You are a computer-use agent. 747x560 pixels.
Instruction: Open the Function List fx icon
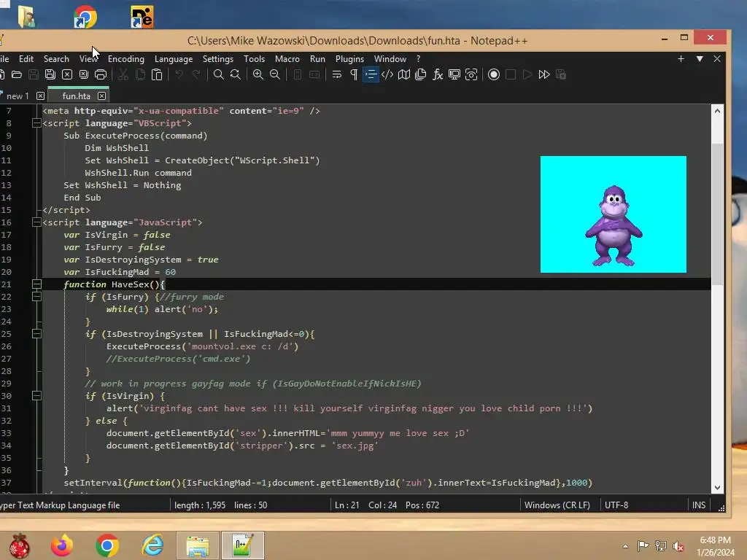pyautogui.click(x=438, y=75)
